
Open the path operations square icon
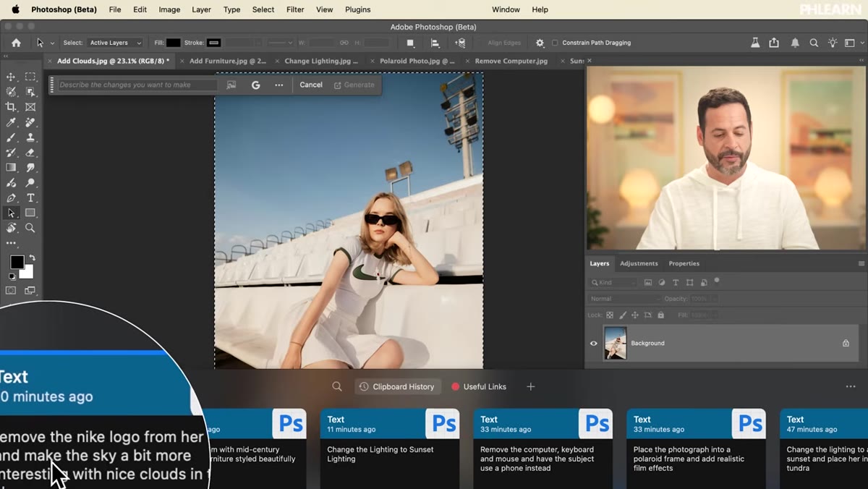(x=410, y=43)
